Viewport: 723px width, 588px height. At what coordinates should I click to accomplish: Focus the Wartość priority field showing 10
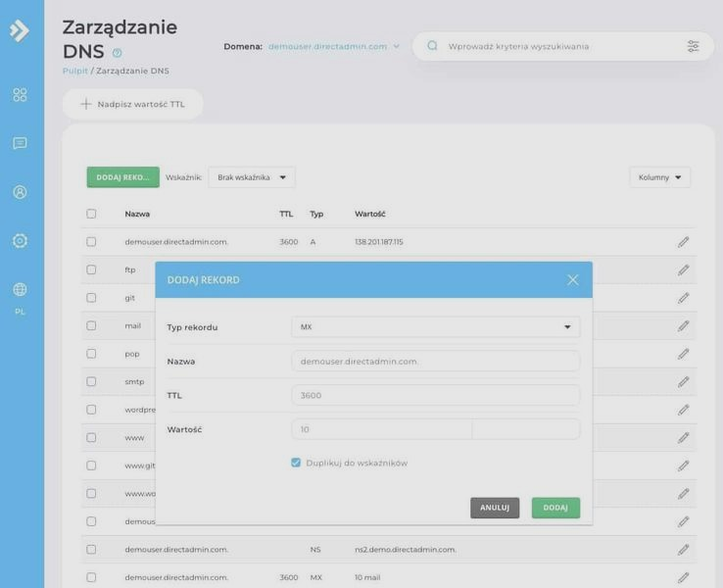click(x=382, y=429)
